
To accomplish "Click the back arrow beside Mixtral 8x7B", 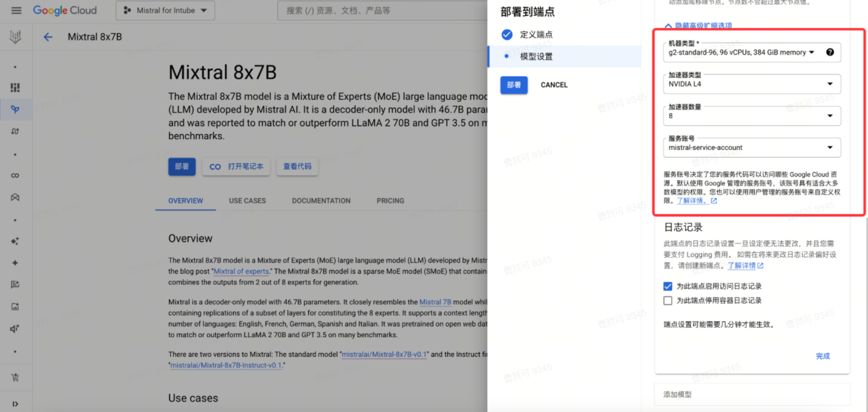I will pyautogui.click(x=48, y=37).
